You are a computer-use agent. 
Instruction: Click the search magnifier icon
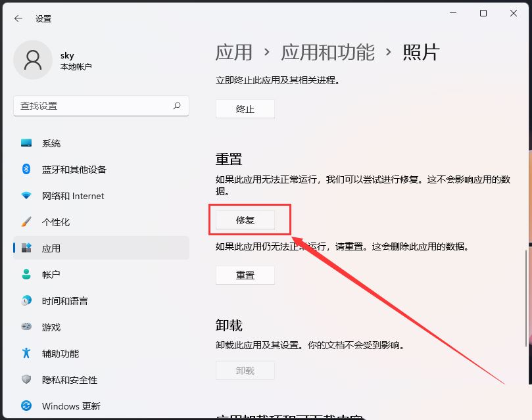click(x=177, y=106)
